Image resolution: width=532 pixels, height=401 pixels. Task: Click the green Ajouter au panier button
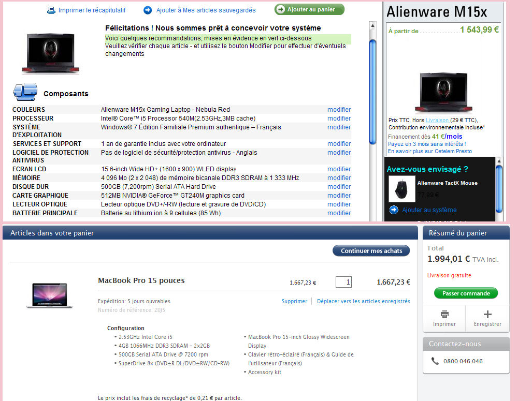click(x=309, y=9)
